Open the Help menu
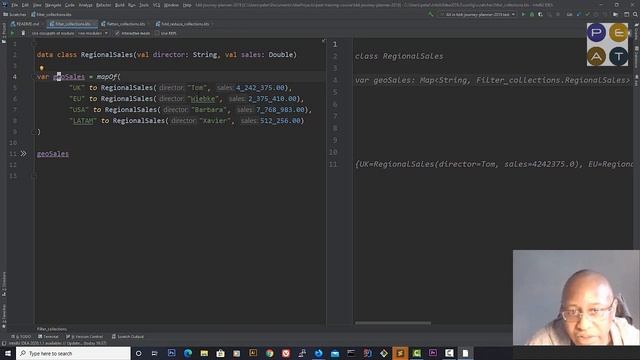This screenshot has height=360, width=640. click(187, 5)
